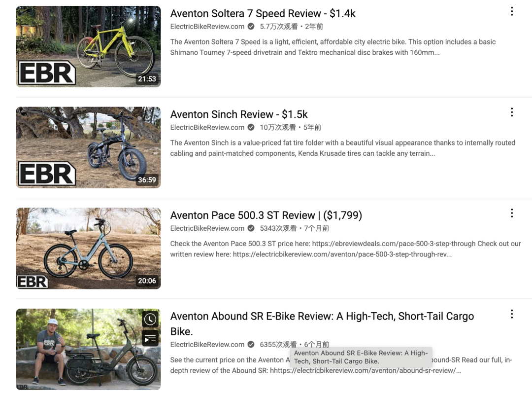Open the Aventon Sinch folding bike thumbnail
Viewport: 532px width, 393px height.
coord(88,147)
